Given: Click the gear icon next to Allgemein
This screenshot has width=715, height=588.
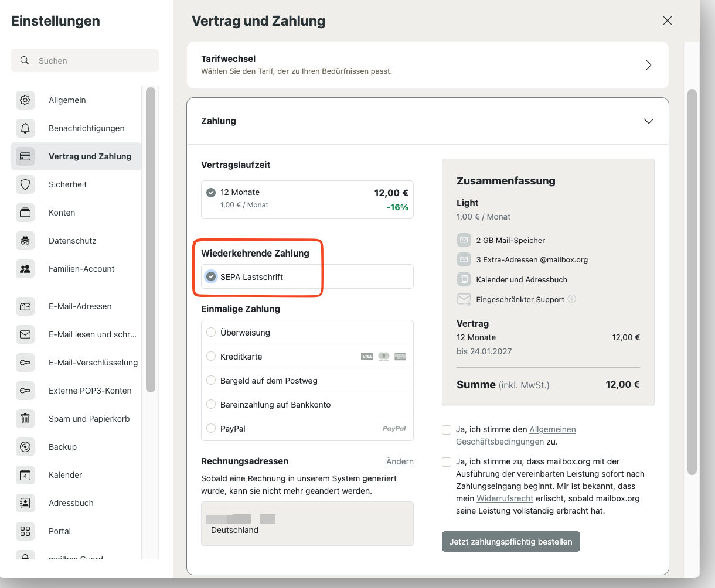Looking at the screenshot, I should pyautogui.click(x=25, y=100).
